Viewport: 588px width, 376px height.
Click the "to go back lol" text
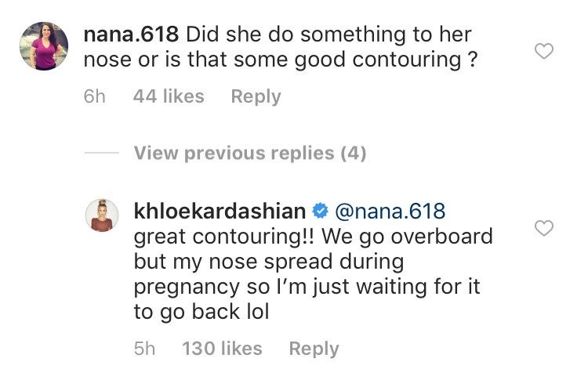click(201, 312)
